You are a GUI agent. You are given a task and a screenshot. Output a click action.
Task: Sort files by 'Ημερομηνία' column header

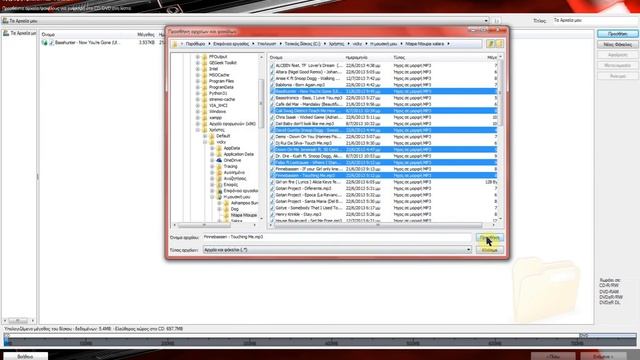tap(356, 58)
